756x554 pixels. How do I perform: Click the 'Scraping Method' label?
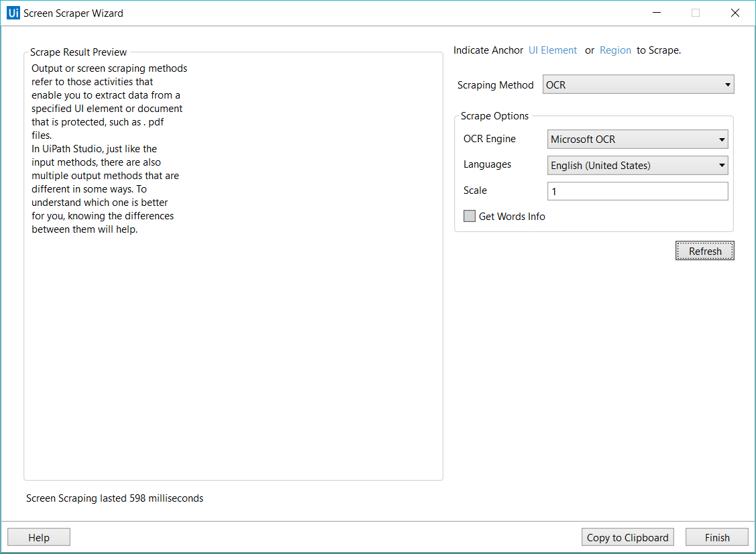click(495, 85)
